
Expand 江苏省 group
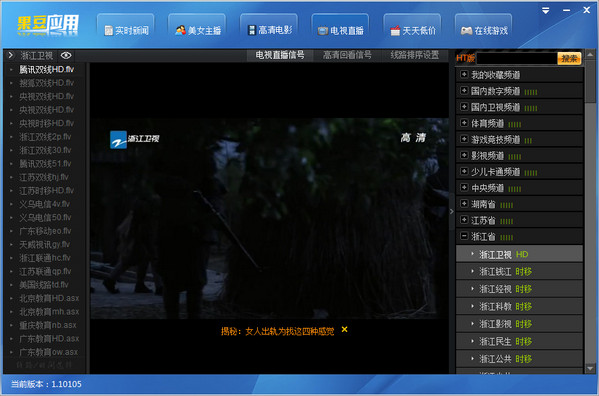[x=519, y=220]
